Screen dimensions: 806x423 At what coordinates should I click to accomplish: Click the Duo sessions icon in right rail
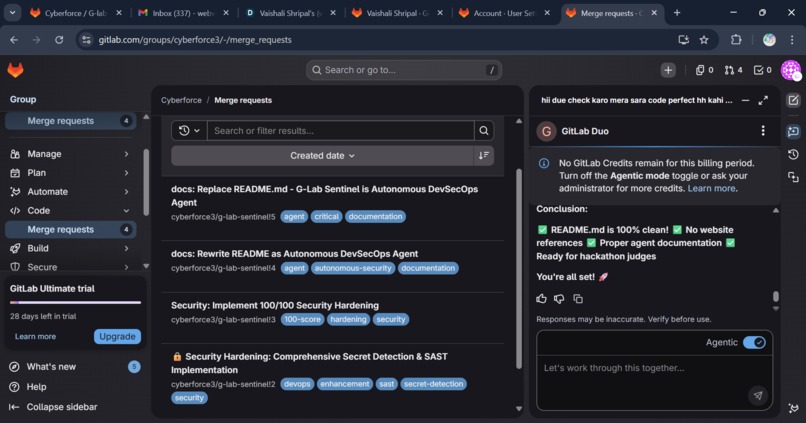point(793,177)
